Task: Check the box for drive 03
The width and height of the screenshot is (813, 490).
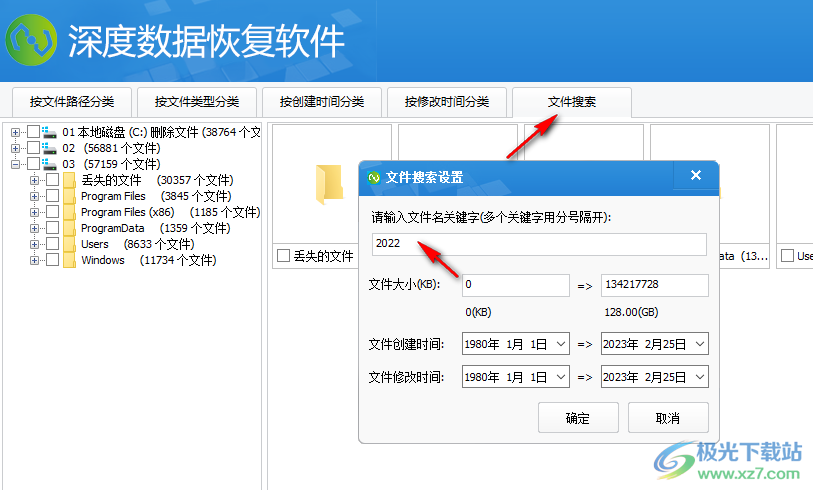Action: [33, 164]
